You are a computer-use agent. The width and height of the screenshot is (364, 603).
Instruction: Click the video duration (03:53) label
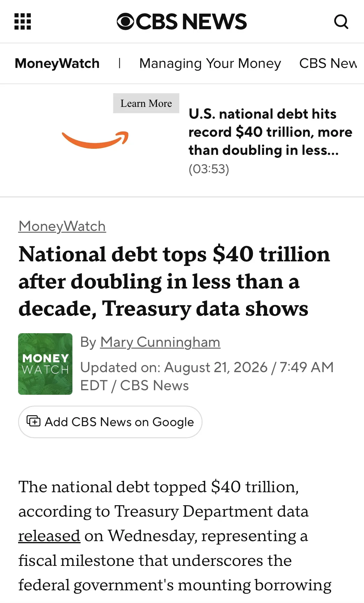pos(209,169)
